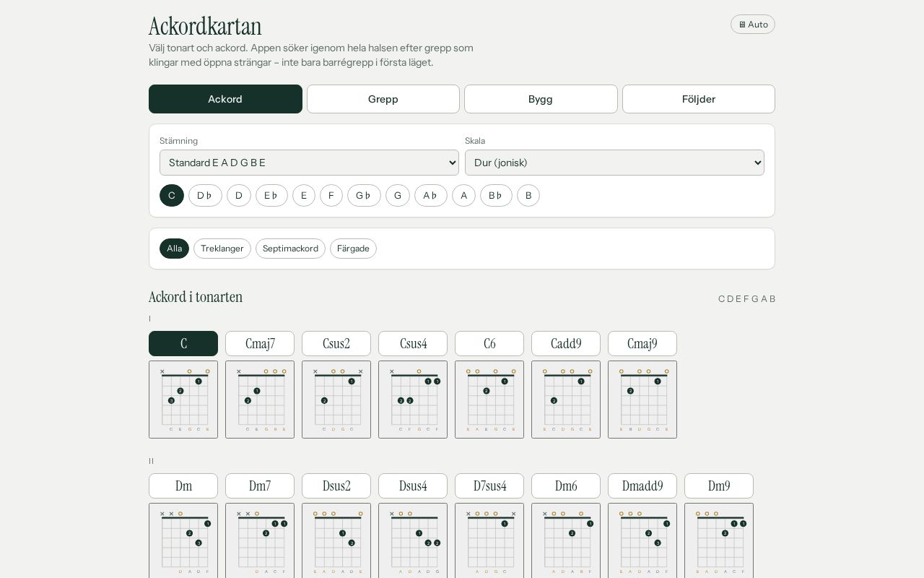Select the Cadd9 chord label

point(566,344)
